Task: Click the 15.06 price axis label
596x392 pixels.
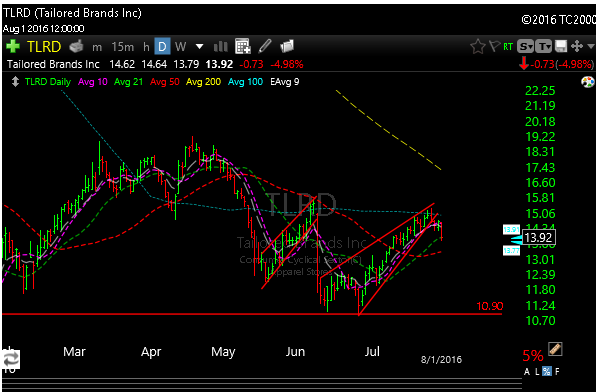Action: (x=540, y=214)
